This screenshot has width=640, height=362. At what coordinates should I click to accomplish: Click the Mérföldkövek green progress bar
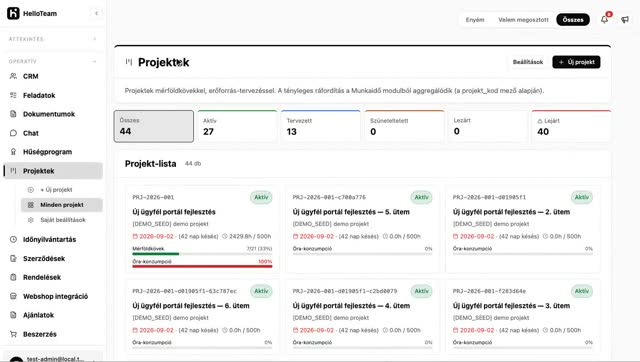(x=156, y=254)
